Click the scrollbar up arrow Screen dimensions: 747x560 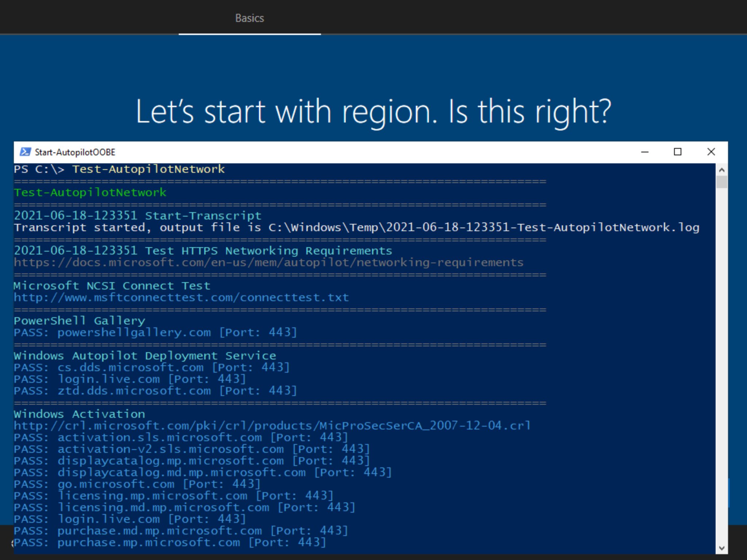pyautogui.click(x=721, y=169)
